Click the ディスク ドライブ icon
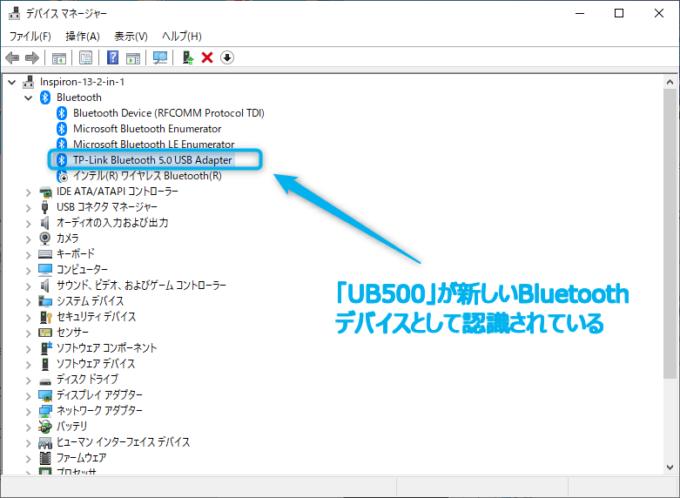The width and height of the screenshot is (680, 498). (x=45, y=381)
